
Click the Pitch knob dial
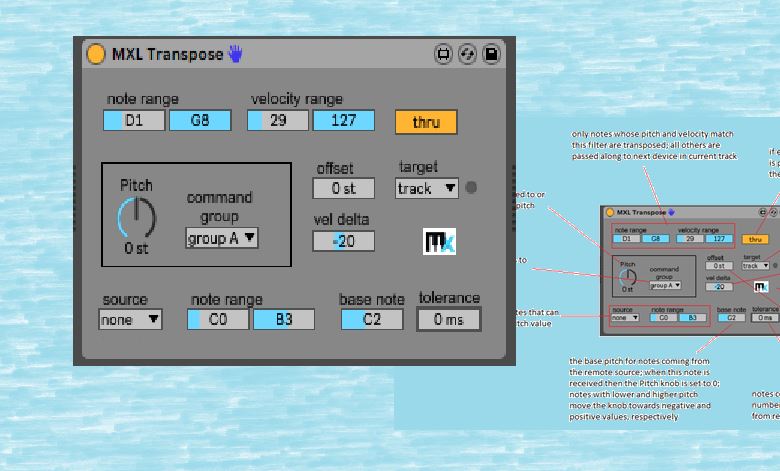(x=137, y=217)
